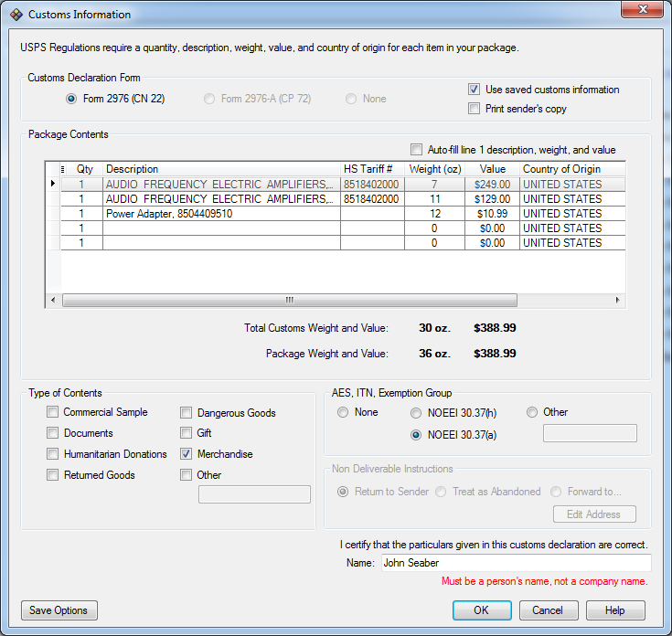Viewport: 672px width, 636px height.
Task: Uncheck the Merchandise checkbox
Action: [186, 453]
